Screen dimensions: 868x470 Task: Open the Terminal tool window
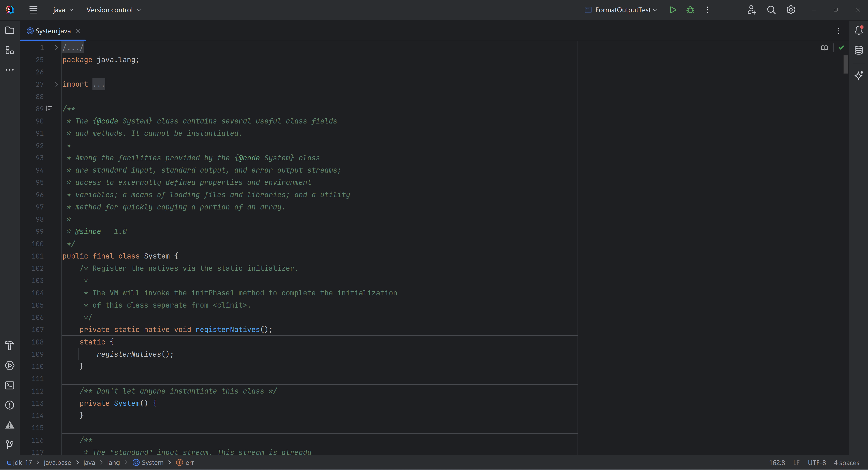(x=10, y=385)
